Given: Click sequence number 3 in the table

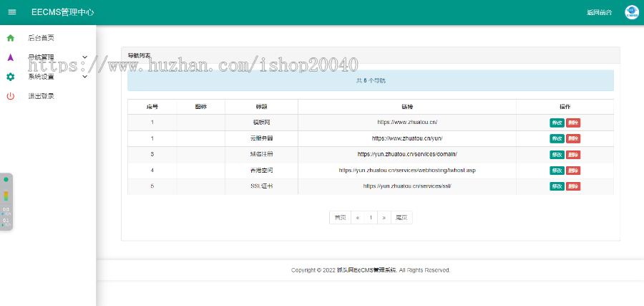Looking at the screenshot, I should (x=152, y=154).
